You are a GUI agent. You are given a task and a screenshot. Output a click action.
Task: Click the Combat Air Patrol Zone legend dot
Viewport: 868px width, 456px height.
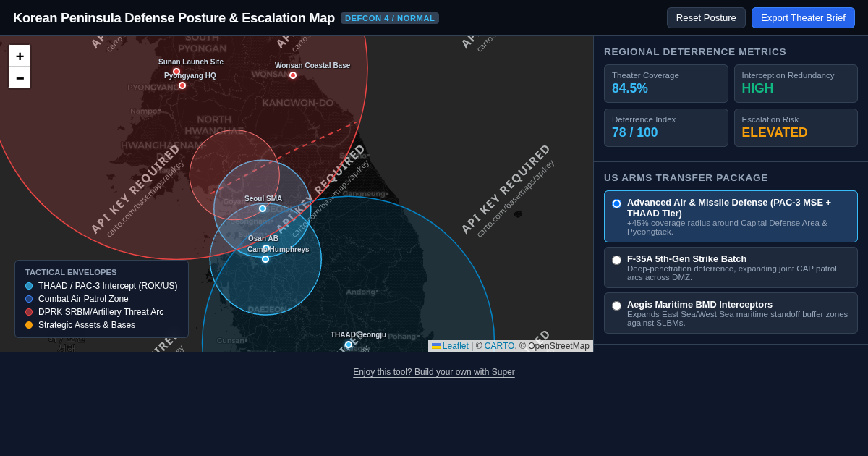[29, 299]
